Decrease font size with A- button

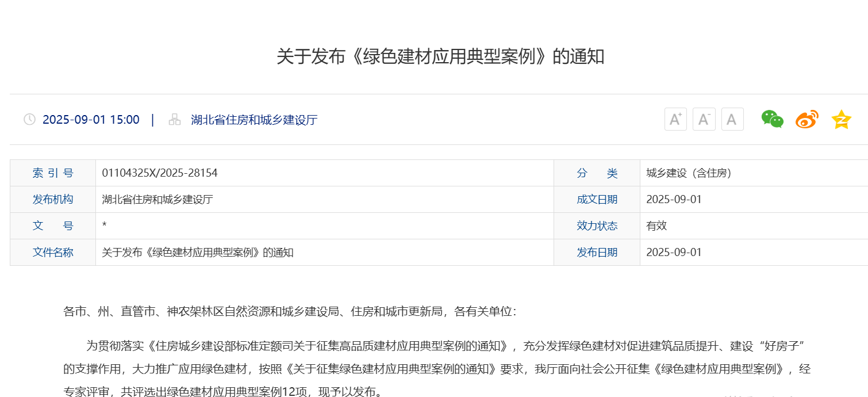[704, 120]
